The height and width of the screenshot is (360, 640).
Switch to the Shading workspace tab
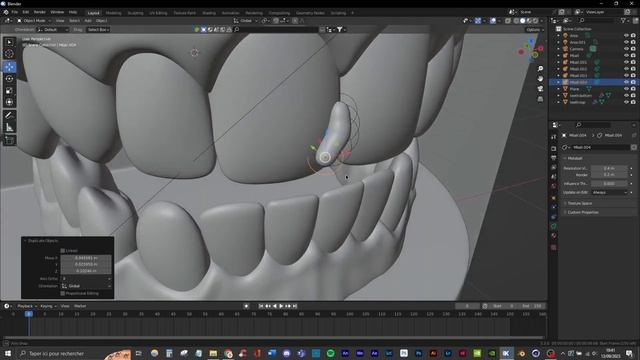pyautogui.click(x=209, y=13)
